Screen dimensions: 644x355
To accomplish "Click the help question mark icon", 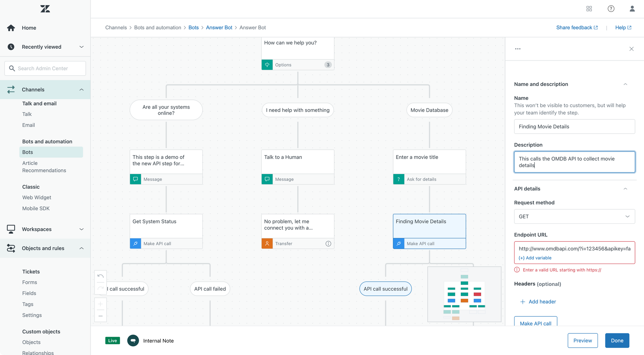I will pos(611,9).
